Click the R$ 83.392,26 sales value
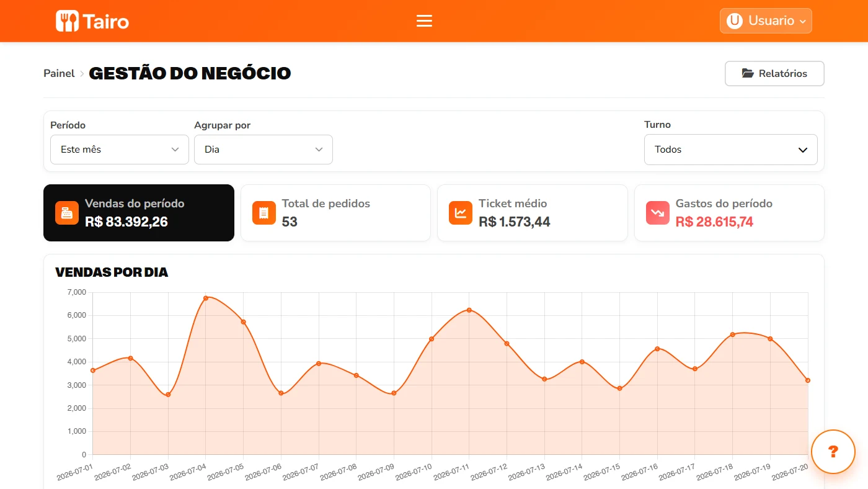Image resolution: width=868 pixels, height=489 pixels. (x=126, y=222)
